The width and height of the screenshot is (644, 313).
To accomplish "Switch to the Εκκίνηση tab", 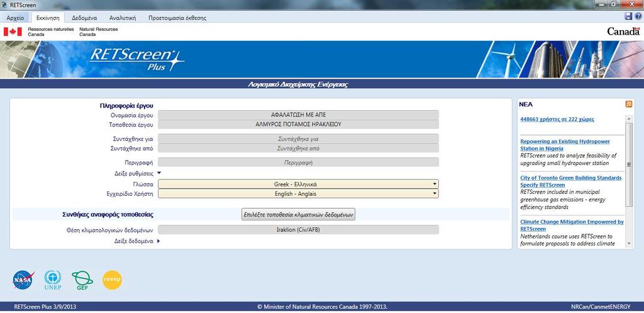I will pos(48,18).
